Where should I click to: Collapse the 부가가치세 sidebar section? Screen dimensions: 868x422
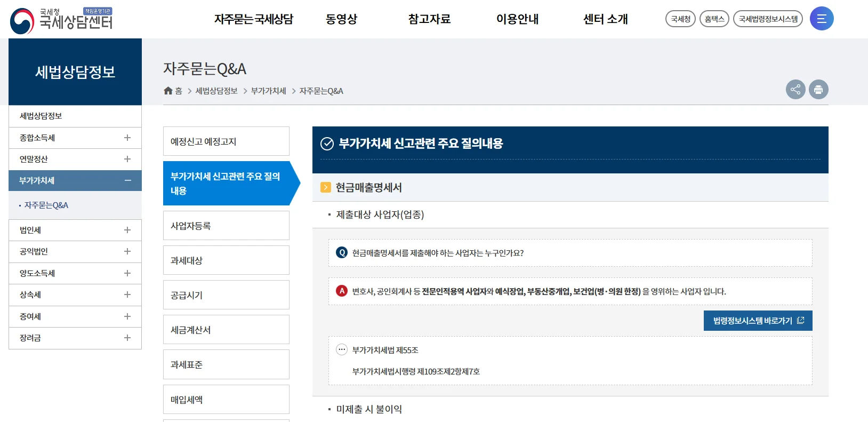tap(127, 181)
